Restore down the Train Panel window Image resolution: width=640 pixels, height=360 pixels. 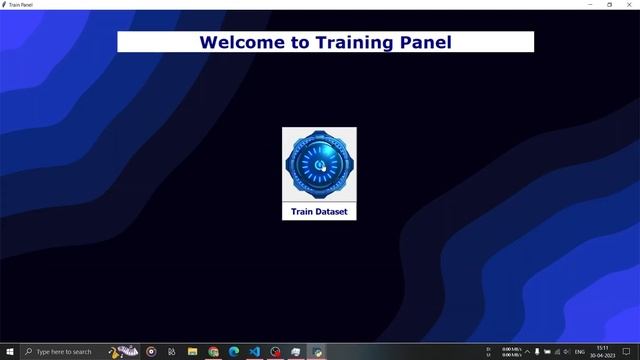pyautogui.click(x=609, y=4)
